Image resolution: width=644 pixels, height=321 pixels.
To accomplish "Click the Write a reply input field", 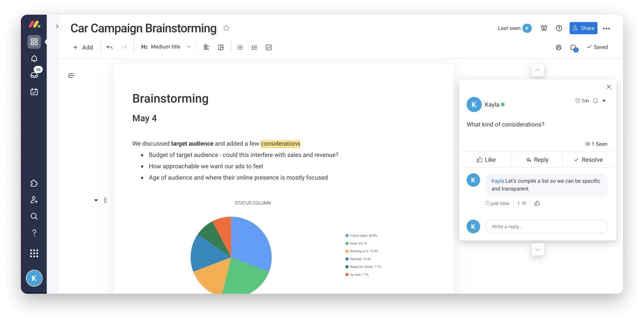I will (546, 227).
